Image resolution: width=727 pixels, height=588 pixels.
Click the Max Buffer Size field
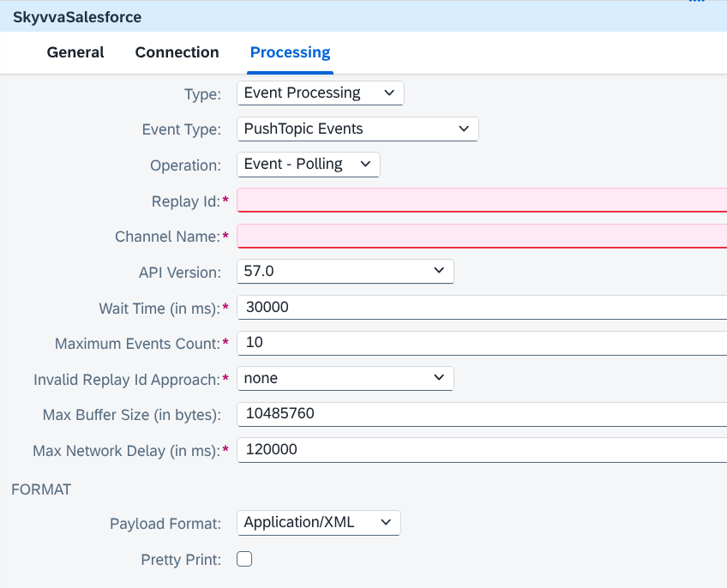pyautogui.click(x=482, y=414)
